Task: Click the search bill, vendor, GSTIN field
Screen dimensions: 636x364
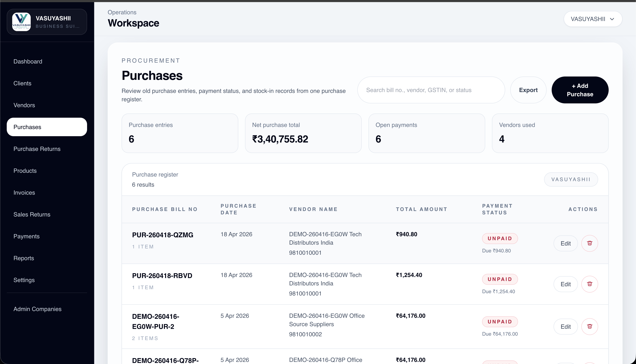Action: [x=431, y=90]
